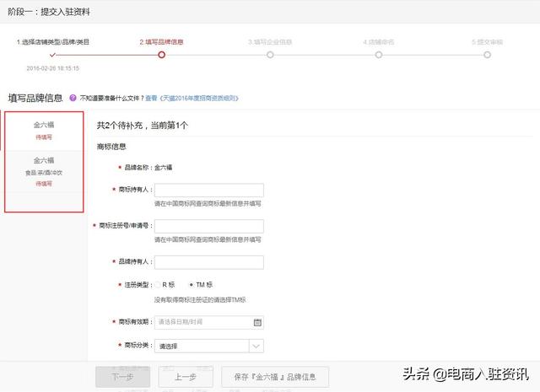Screen dimensions: 540x392
Task: Click the 上一步 button
Action: point(186,377)
